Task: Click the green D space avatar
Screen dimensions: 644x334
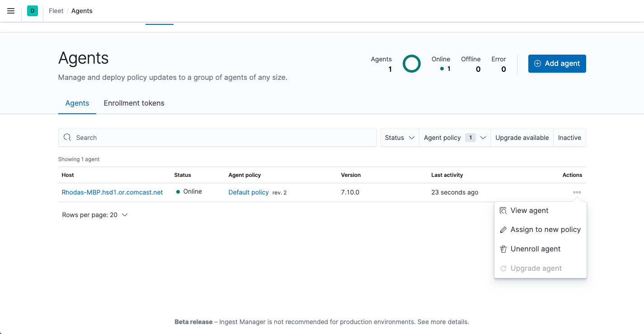Action: tap(33, 11)
